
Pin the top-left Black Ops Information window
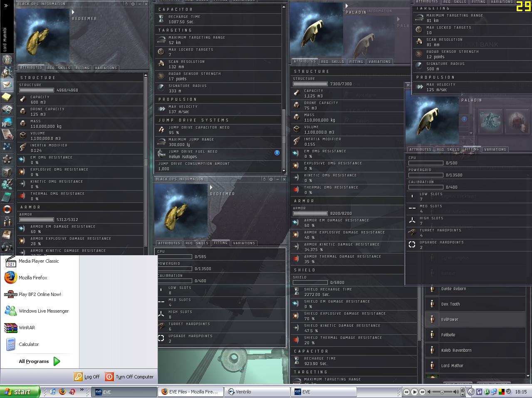pos(133,4)
